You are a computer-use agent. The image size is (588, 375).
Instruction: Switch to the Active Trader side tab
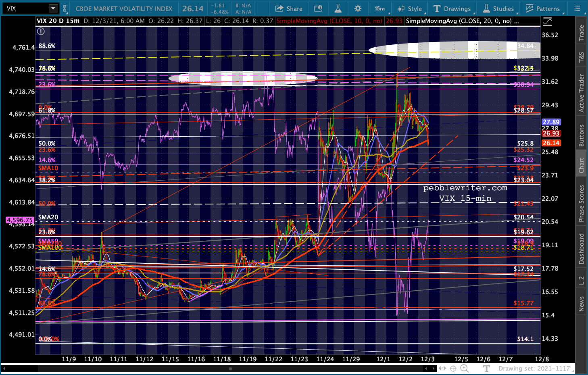tap(581, 93)
